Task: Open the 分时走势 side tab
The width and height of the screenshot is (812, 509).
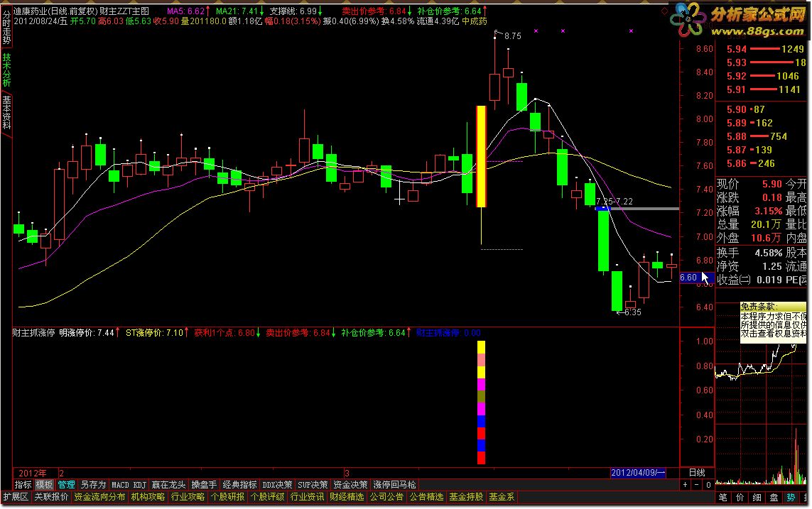Action: pyautogui.click(x=6, y=27)
